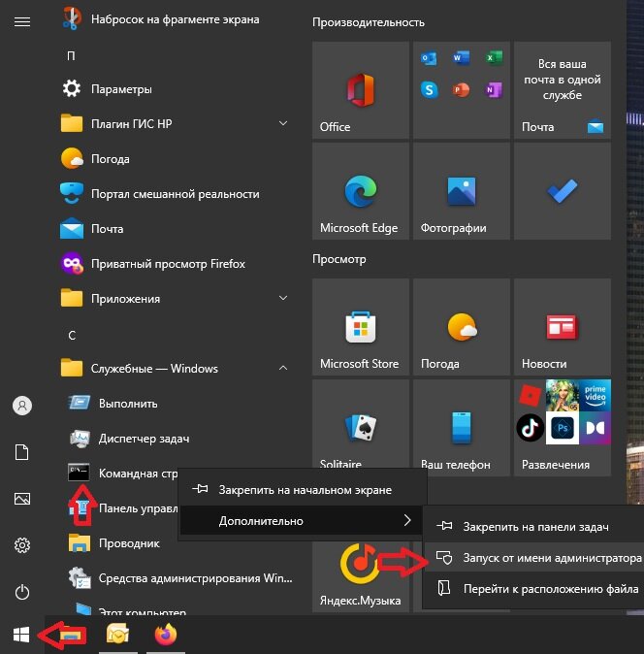Select Закрепить на панели задач
This screenshot has height=654, width=644.
(533, 527)
